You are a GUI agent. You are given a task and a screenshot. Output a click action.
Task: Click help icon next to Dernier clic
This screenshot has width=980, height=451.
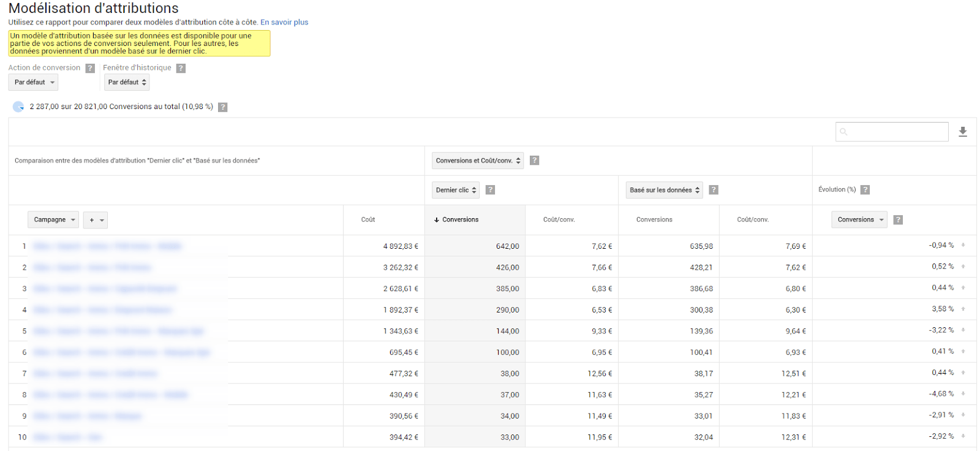pyautogui.click(x=490, y=190)
